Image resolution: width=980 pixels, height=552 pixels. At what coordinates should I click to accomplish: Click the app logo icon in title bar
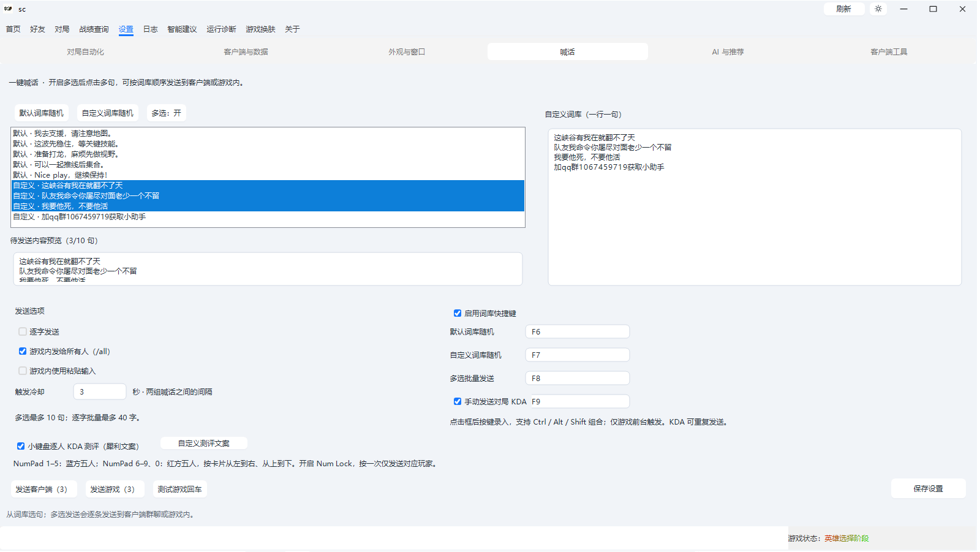[x=8, y=9]
